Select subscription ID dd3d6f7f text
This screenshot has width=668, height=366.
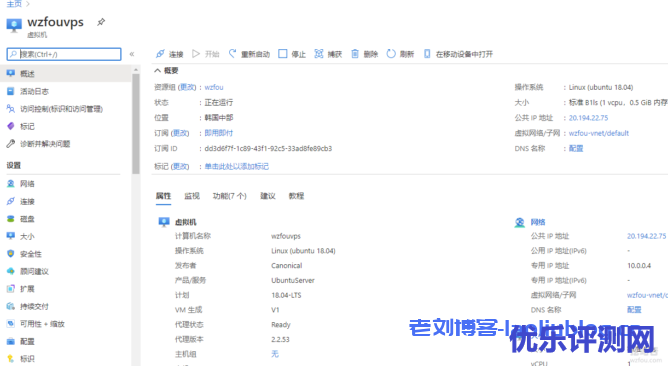(268, 148)
